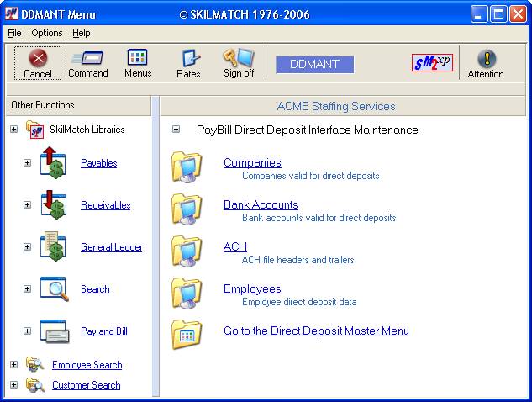532x402 pixels.
Task: Open the Customer Search link
Action: 87,385
